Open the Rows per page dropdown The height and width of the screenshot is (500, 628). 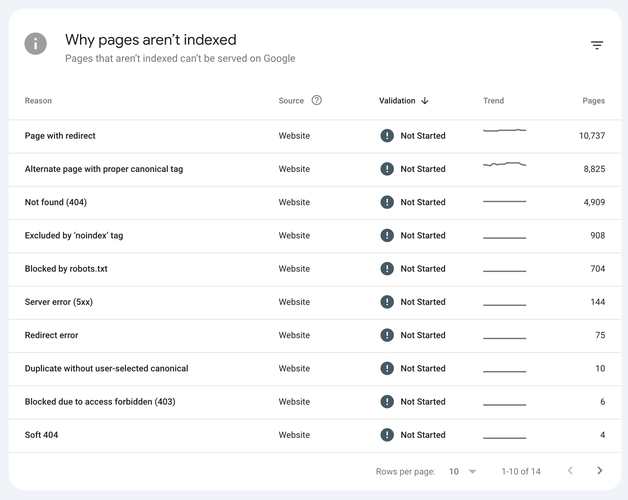[462, 471]
